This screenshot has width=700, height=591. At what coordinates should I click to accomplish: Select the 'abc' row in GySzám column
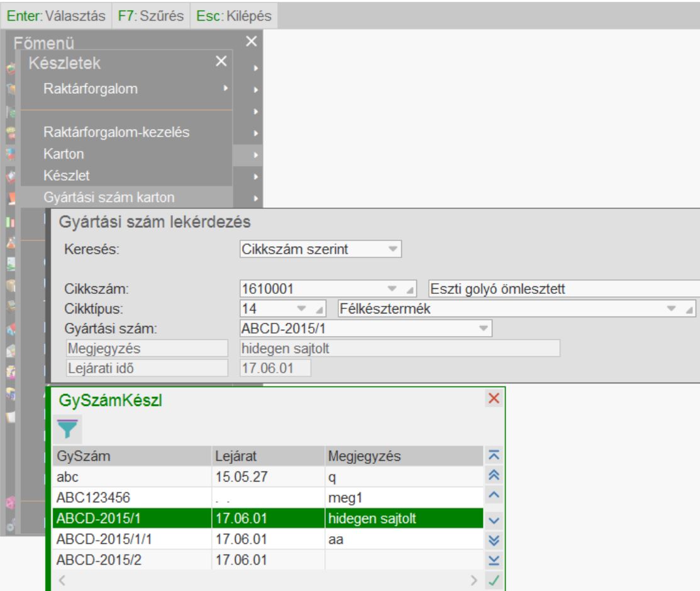[132, 477]
